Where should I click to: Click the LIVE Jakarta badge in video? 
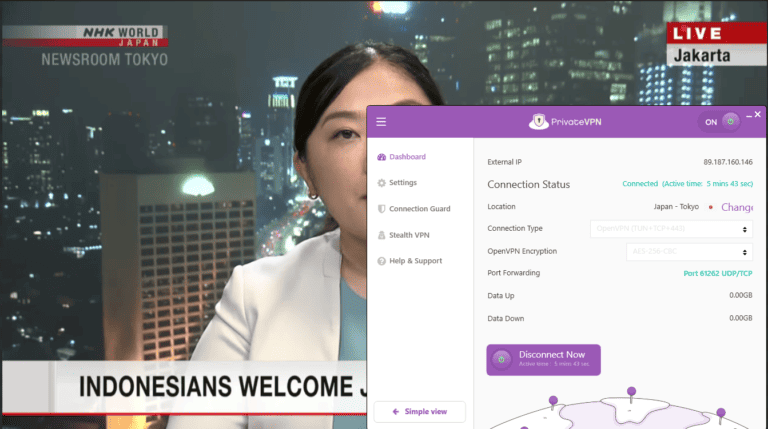coord(717,44)
